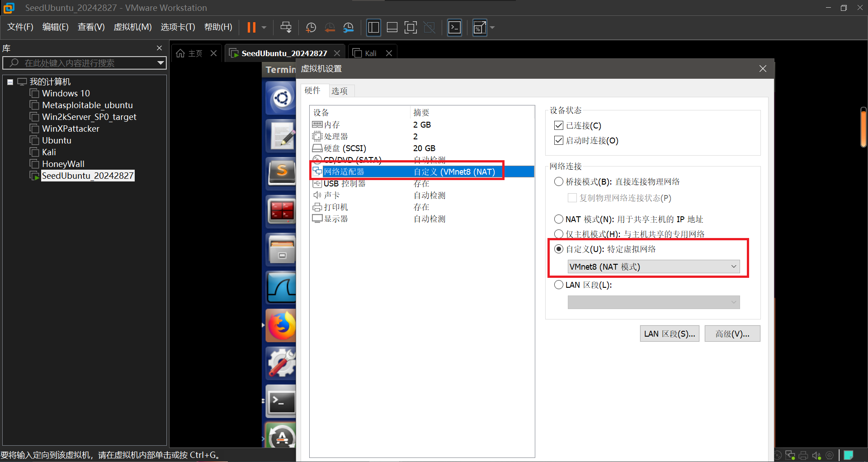Open the VMnet8 (NAT 模式) dropdown
The width and height of the screenshot is (868, 462).
[x=654, y=267]
